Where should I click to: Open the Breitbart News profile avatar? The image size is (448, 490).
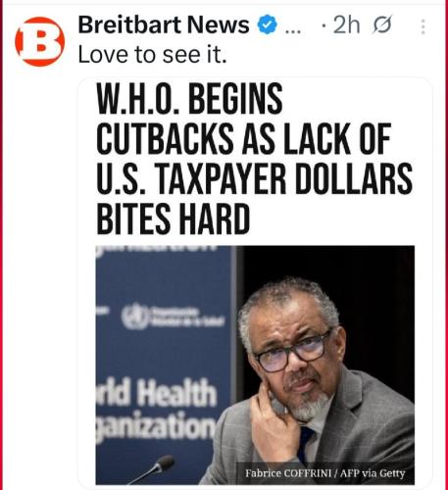point(40,42)
